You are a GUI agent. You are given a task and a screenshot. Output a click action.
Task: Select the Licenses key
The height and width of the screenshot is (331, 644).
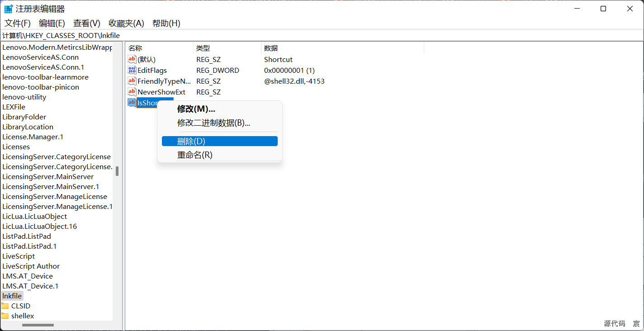pos(16,147)
